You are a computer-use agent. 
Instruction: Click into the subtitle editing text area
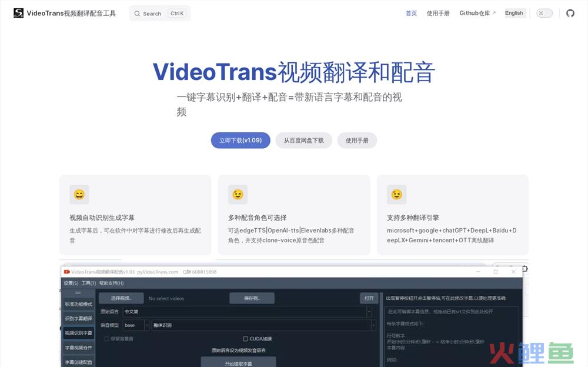[452, 336]
